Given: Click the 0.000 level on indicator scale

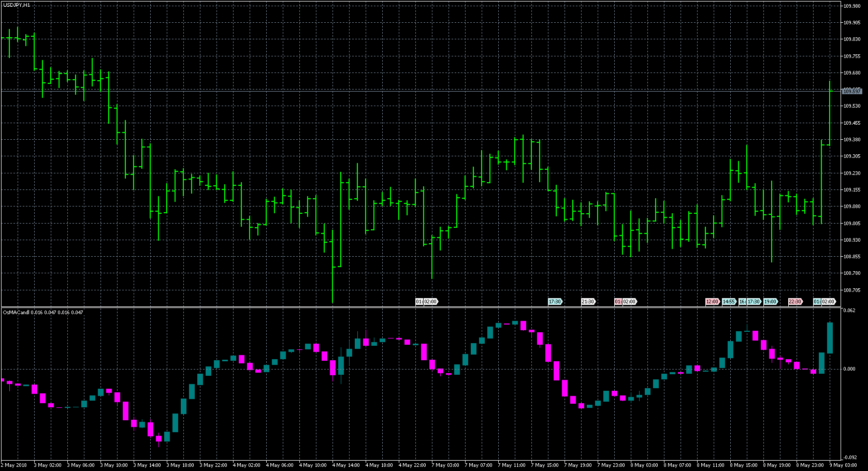Looking at the screenshot, I should 849,369.
